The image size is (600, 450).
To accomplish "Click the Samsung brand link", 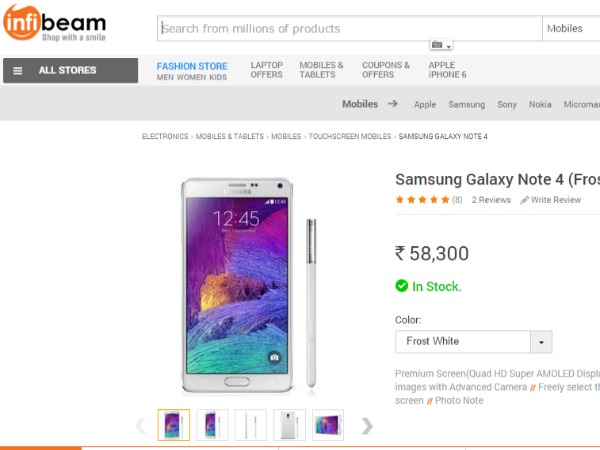I will [x=466, y=104].
